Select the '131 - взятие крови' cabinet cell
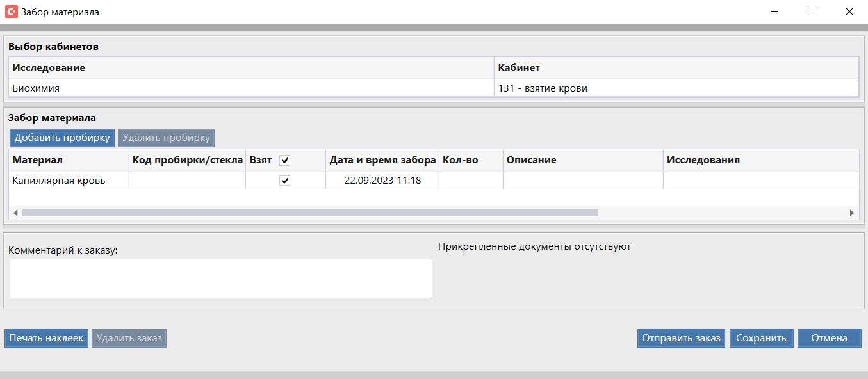Viewport: 868px width, 379px height. 676,88
